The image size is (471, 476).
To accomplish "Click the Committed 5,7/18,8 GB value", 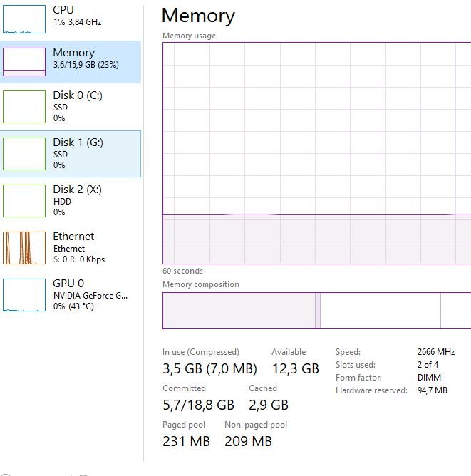I will 198,405.
